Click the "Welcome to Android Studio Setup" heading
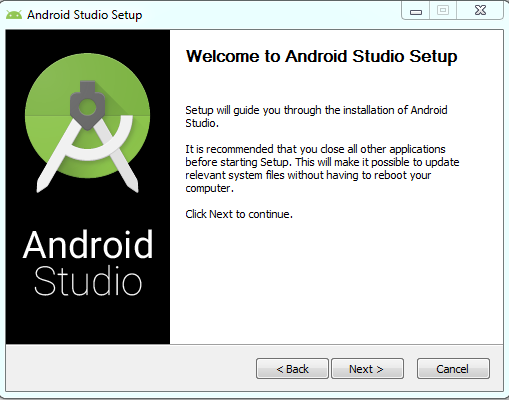 [321, 56]
